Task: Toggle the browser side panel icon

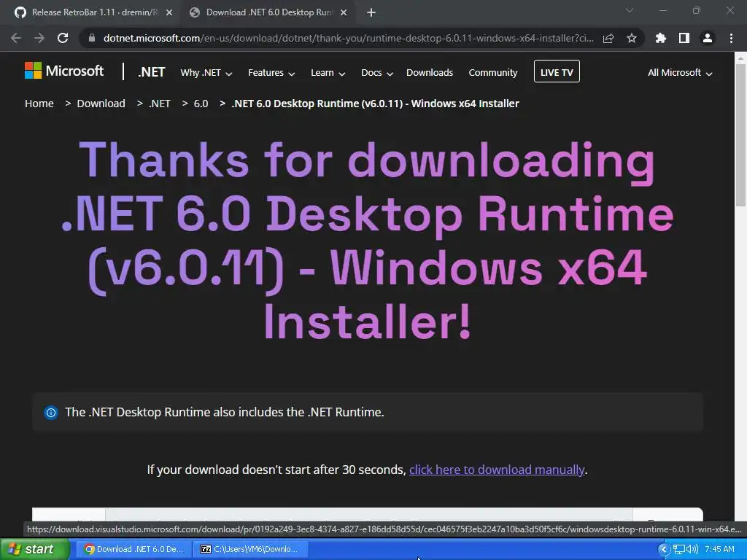Action: (x=684, y=38)
